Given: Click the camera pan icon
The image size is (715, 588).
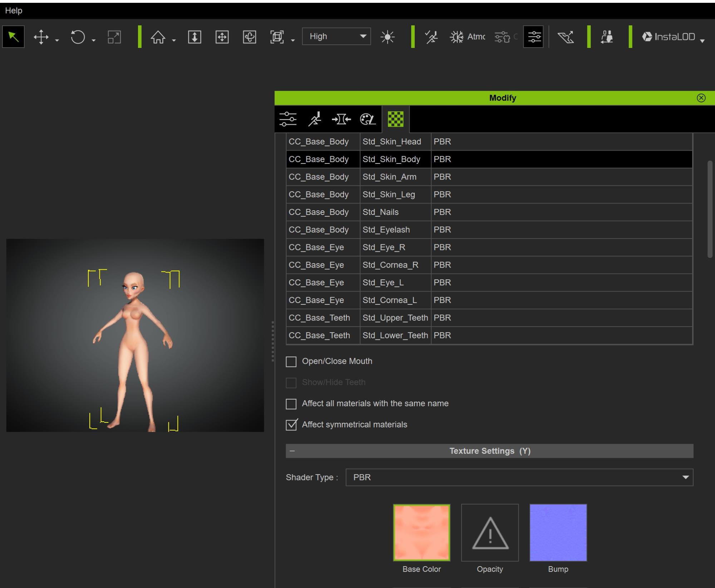Looking at the screenshot, I should (x=222, y=37).
